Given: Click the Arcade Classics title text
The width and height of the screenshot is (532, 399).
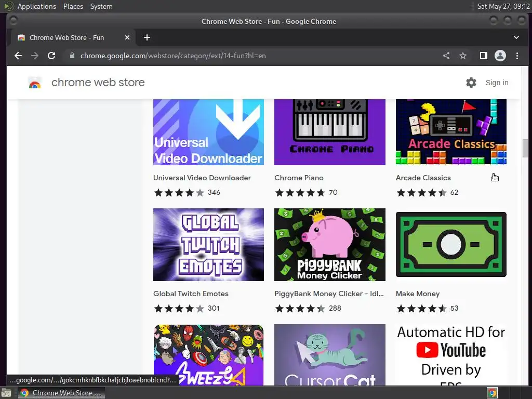Looking at the screenshot, I should [423, 178].
